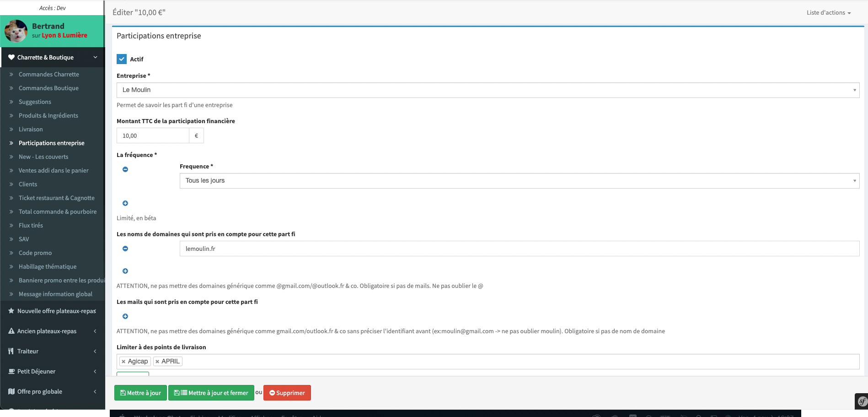Click the cutlery icon beside Traiteur

11,351
